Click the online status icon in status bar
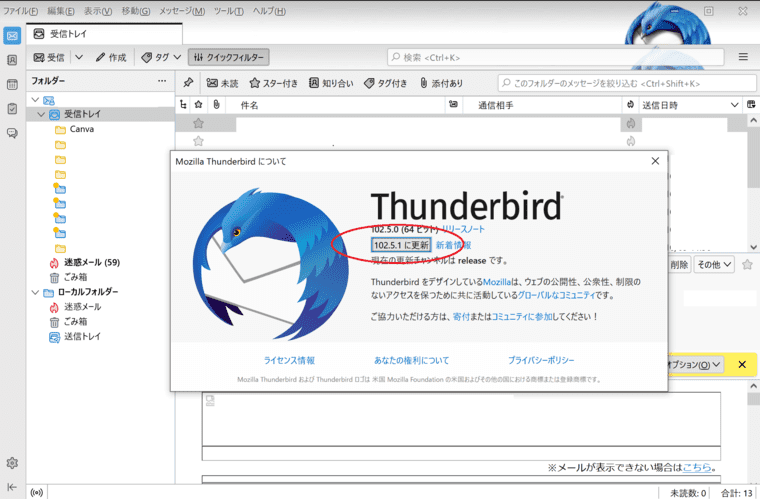The height and width of the screenshot is (499, 760). (x=36, y=493)
